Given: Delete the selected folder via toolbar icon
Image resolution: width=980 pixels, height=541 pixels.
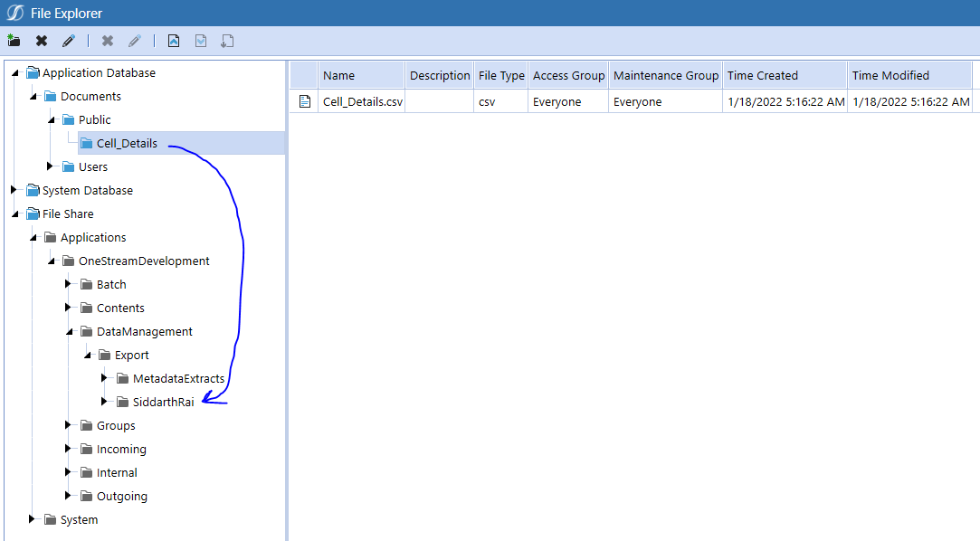Looking at the screenshot, I should (x=40, y=40).
